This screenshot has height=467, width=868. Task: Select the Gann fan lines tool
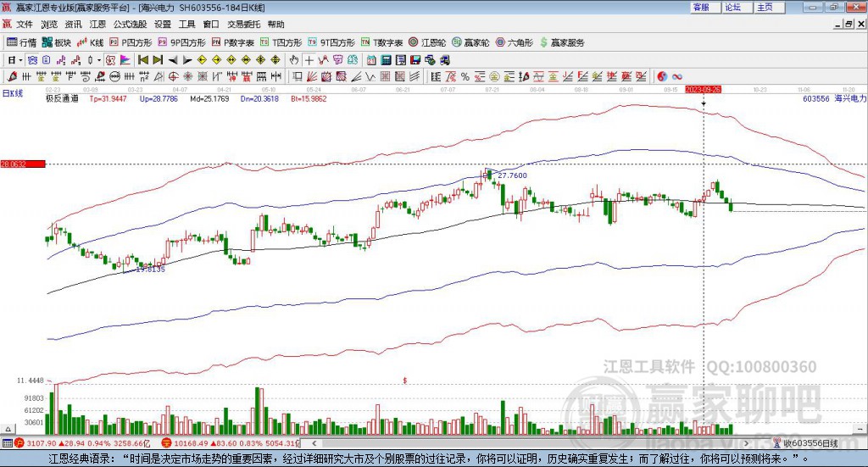point(310,77)
